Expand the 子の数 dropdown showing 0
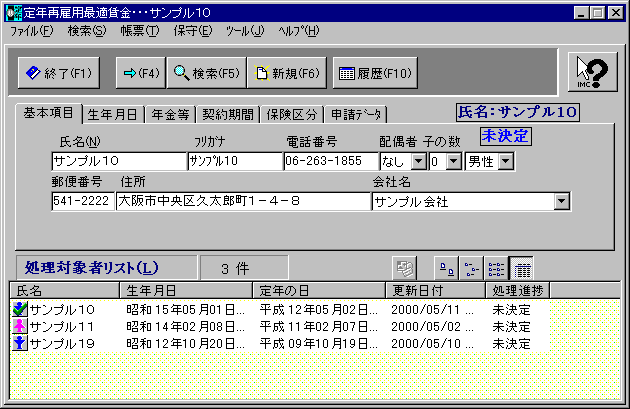Viewport: 630px width, 409px height. click(x=454, y=162)
